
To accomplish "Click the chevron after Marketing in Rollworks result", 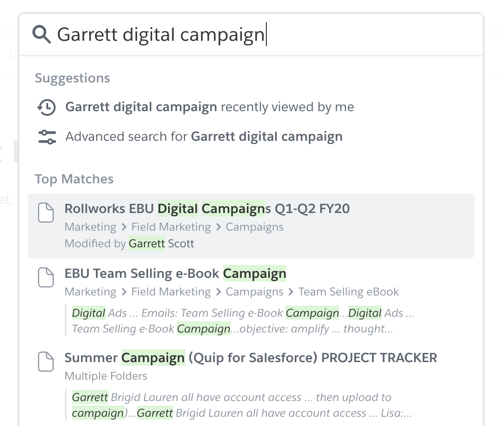I will pyautogui.click(x=124, y=227).
